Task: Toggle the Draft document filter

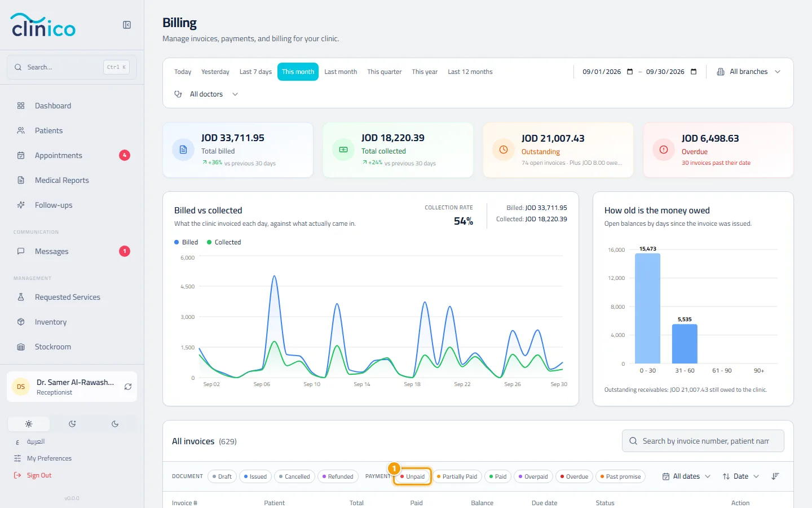Action: coord(222,476)
